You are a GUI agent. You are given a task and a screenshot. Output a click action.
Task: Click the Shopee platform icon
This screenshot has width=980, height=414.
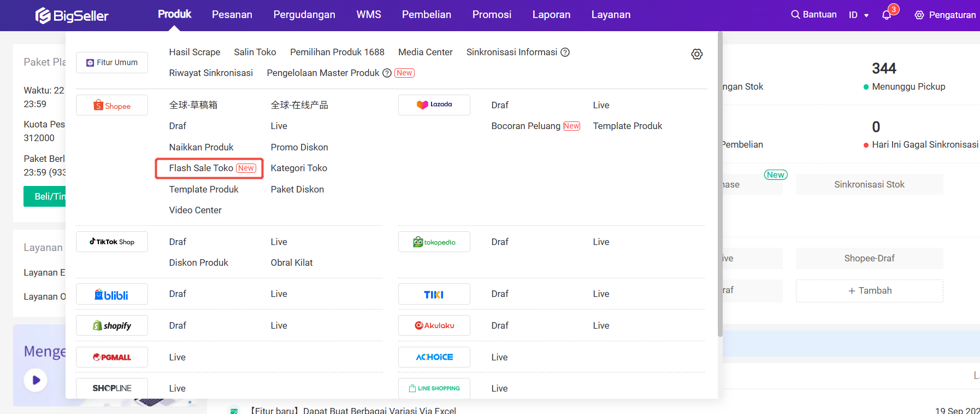point(112,106)
